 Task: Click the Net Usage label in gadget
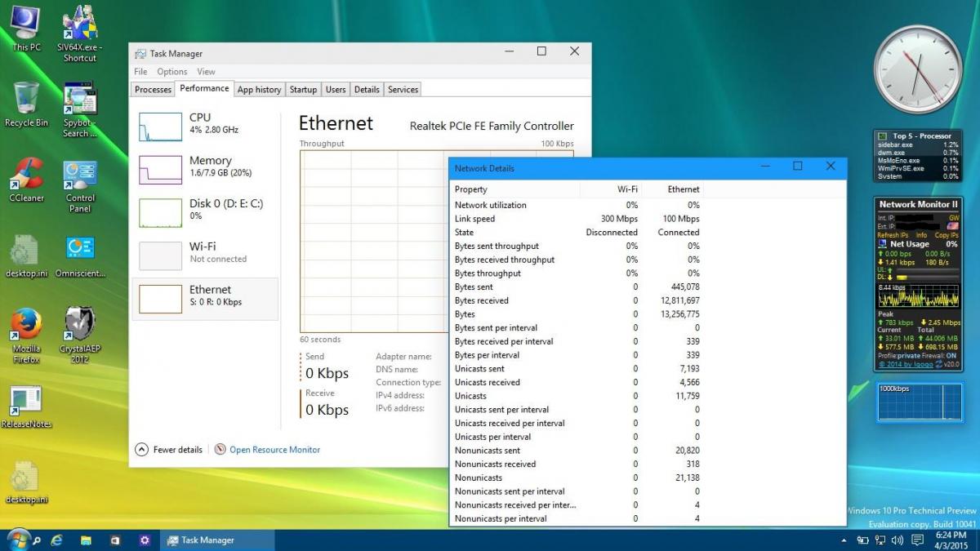909,244
